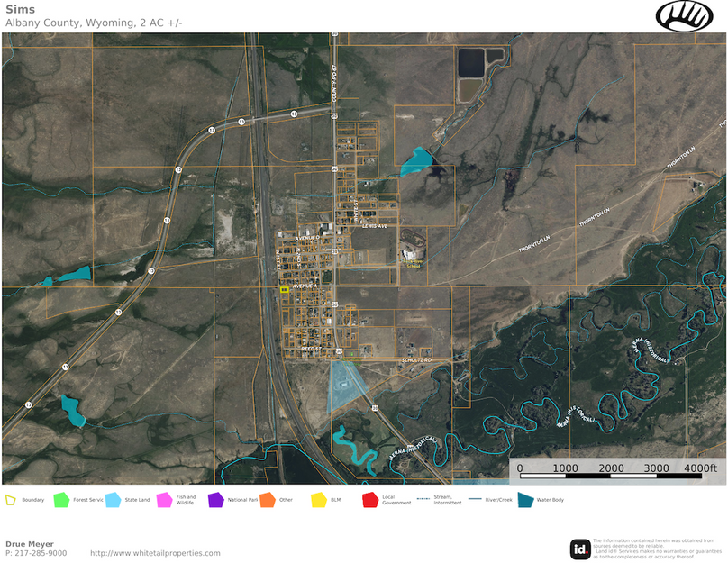Click the State Land blue legend icon
This screenshot has height=563, width=728.
[x=113, y=499]
